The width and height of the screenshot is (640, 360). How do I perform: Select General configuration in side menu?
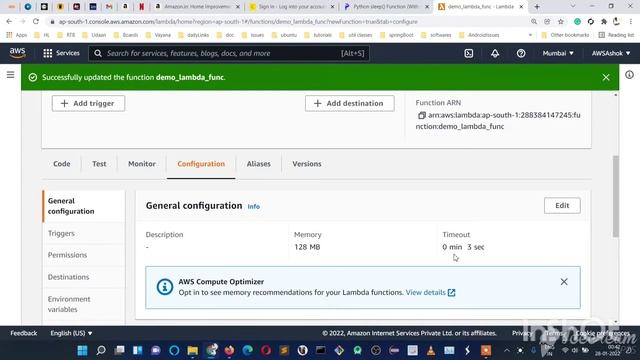point(84,206)
